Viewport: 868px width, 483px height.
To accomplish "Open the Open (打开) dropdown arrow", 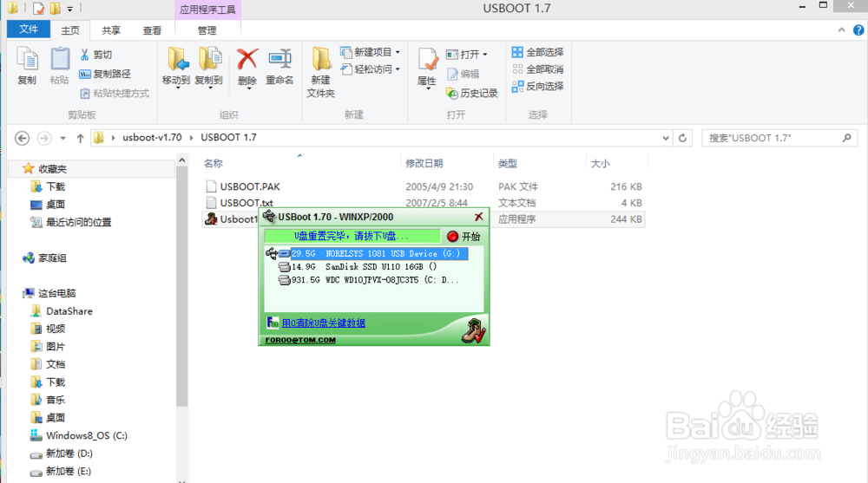I will point(485,55).
